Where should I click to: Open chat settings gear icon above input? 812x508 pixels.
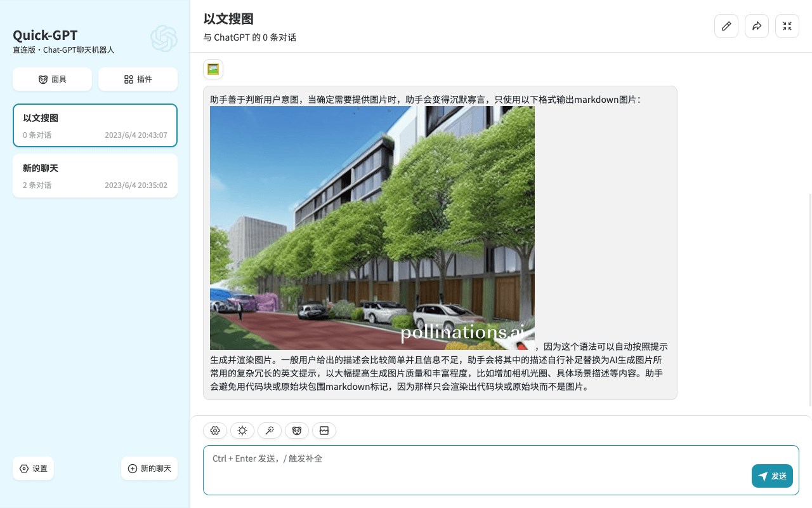(215, 431)
